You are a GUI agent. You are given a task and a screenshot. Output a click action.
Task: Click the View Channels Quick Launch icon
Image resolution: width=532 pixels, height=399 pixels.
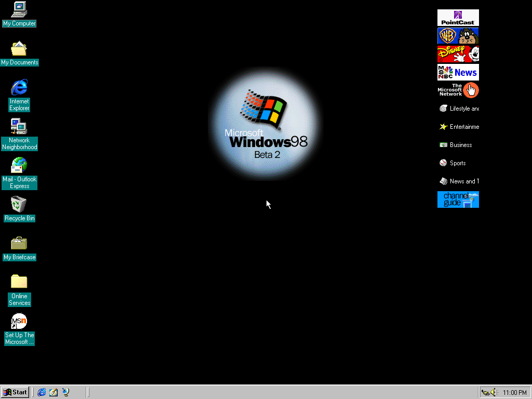[65, 392]
